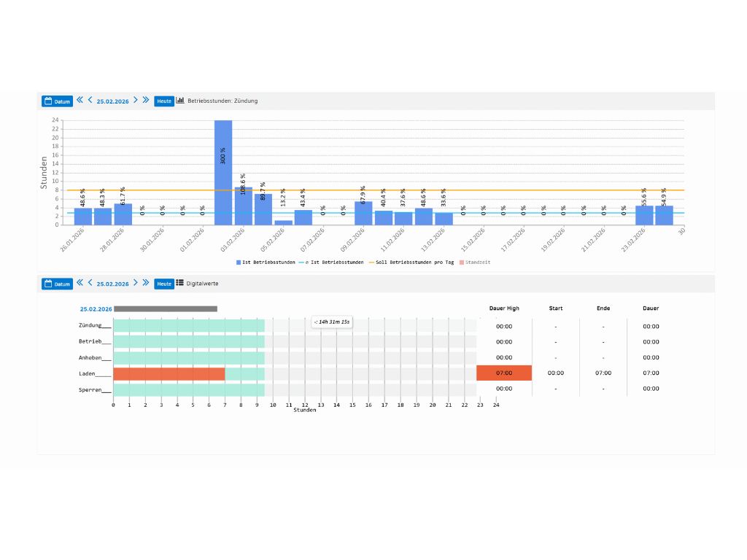The image size is (747, 560).
Task: Click the list icon beside Digitalwerte
Action: [180, 283]
